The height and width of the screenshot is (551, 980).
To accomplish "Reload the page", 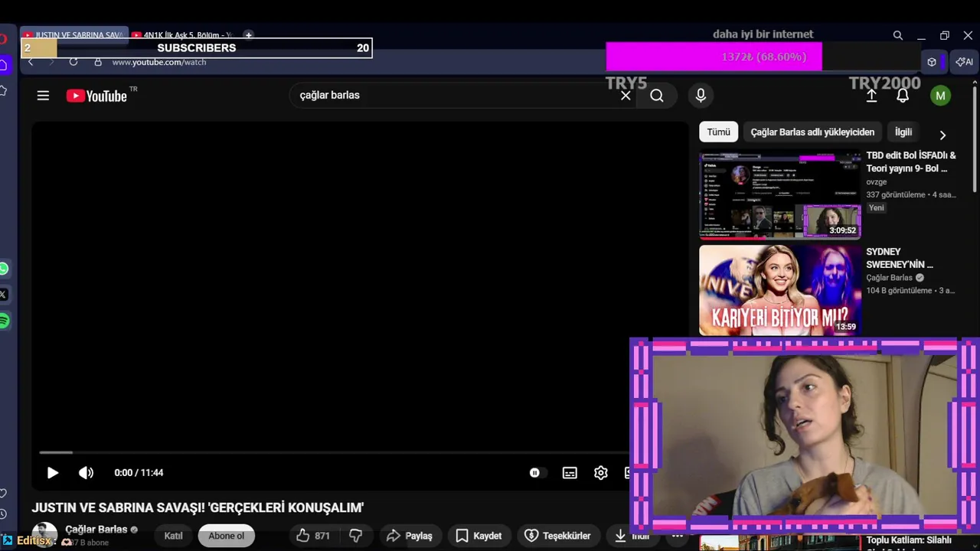I will (x=73, y=62).
